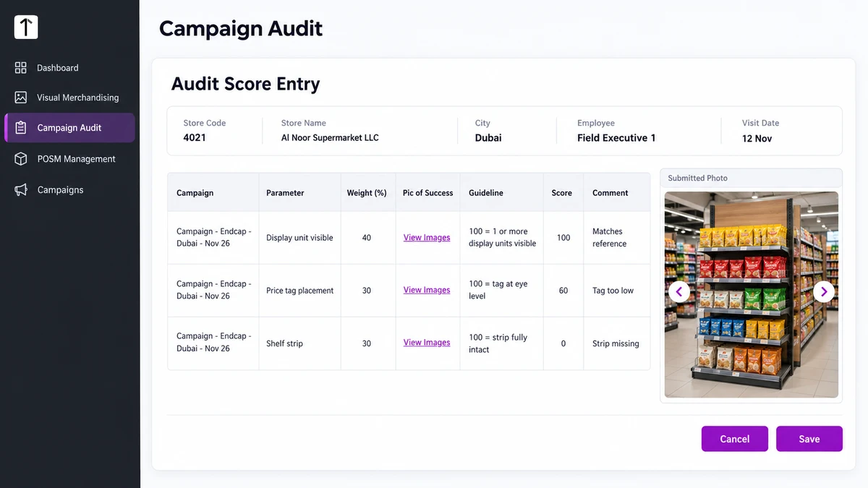Click the Campaigns megaphone icon
This screenshot has height=488, width=868.
click(x=21, y=189)
